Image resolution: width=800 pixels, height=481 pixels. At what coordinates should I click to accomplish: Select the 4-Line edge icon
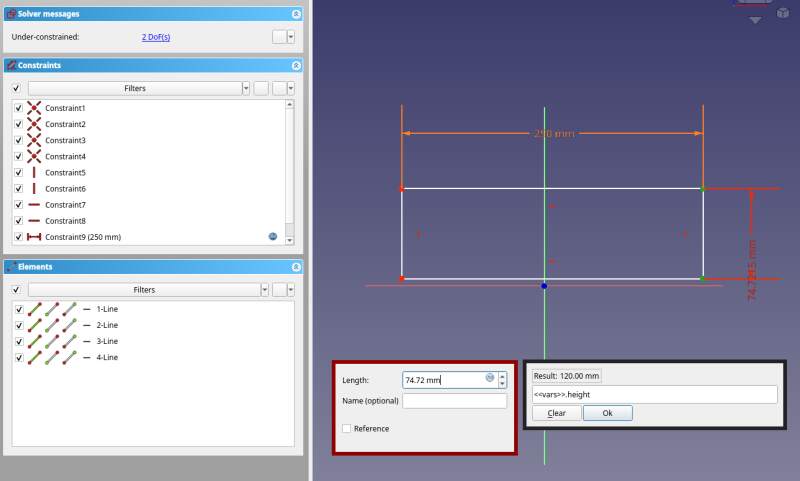click(35, 358)
